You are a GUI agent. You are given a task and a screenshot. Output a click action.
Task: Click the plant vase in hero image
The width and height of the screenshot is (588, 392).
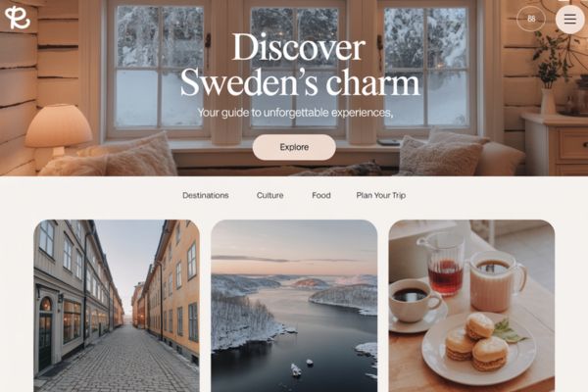point(548,101)
